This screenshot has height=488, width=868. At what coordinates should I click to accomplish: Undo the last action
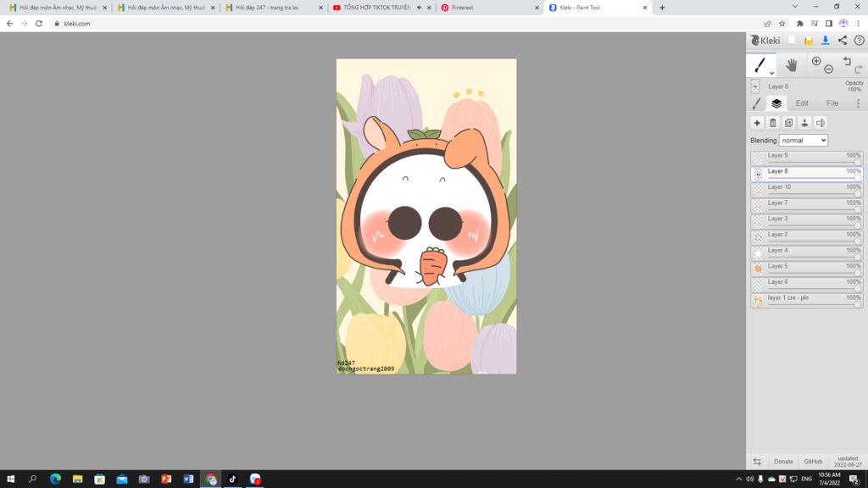(x=847, y=61)
